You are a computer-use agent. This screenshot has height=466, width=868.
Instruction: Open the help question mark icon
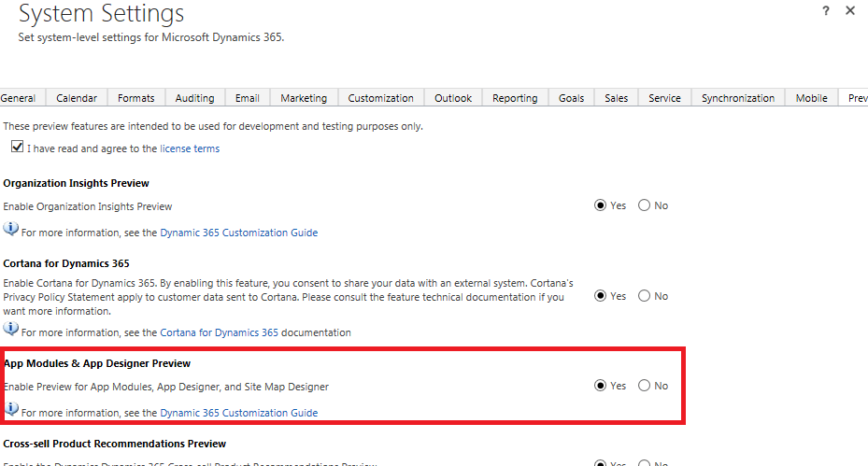tap(826, 10)
